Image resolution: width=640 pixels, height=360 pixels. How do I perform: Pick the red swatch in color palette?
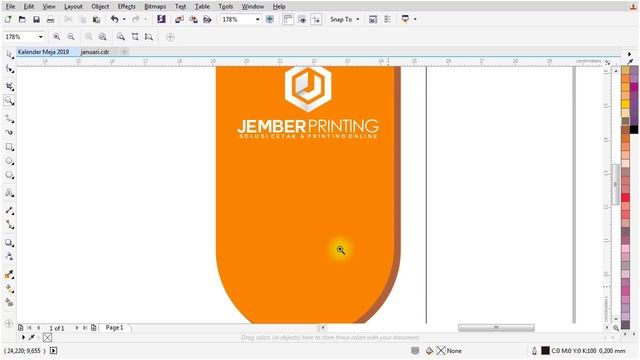(625, 197)
